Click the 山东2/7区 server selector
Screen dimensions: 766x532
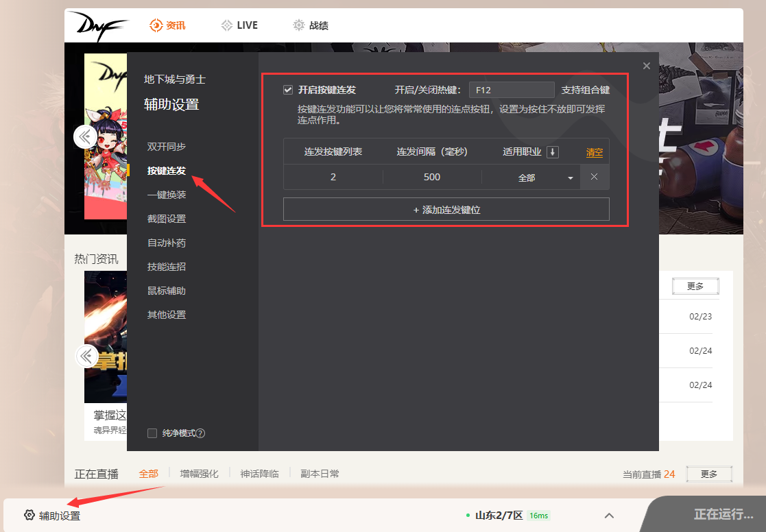point(499,516)
